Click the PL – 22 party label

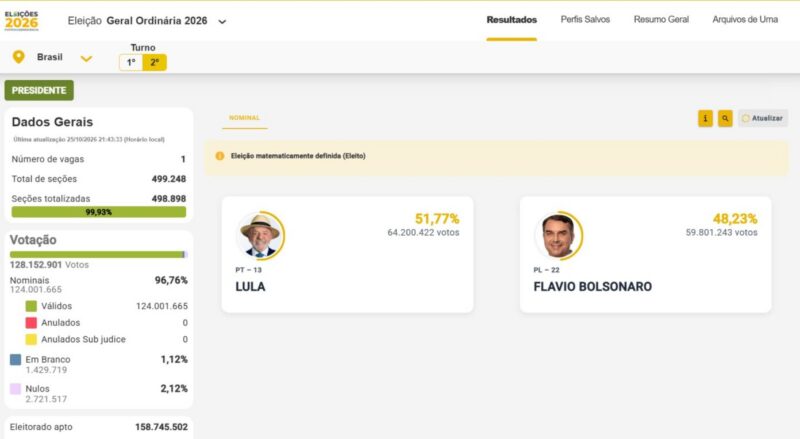546,270
